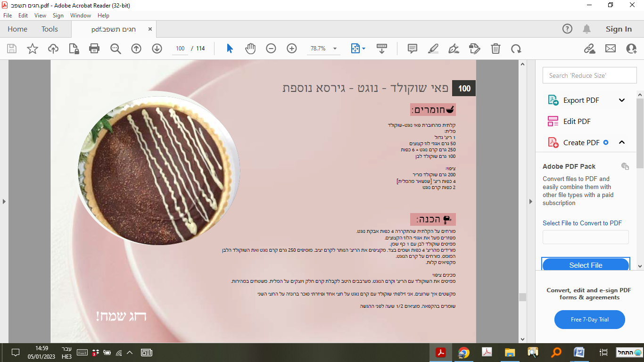Click the add-person share icon
The width and height of the screenshot is (644, 362).
pyautogui.click(x=631, y=49)
